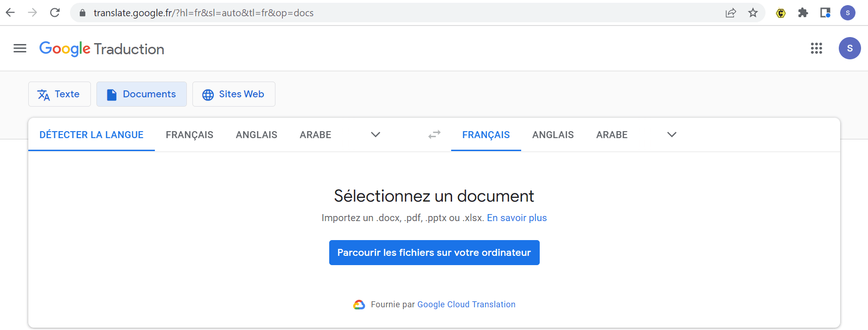Open the browser extensions puzzle icon
Viewport: 868px width, 330px height.
pyautogui.click(x=803, y=13)
